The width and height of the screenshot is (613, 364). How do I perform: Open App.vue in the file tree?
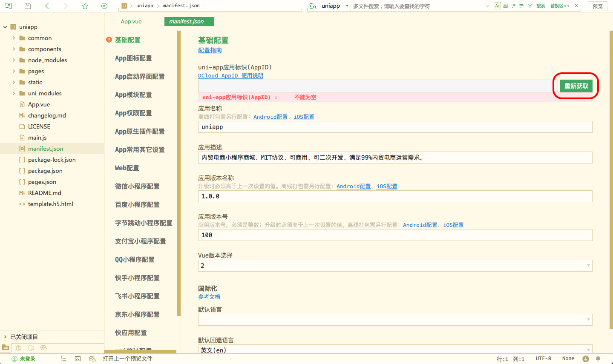pos(39,104)
